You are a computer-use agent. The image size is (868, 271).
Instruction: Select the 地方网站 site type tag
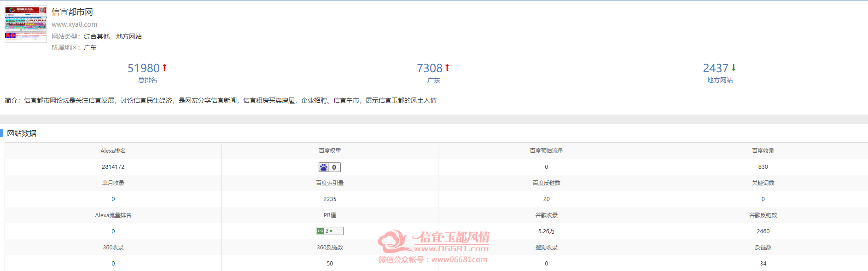129,36
